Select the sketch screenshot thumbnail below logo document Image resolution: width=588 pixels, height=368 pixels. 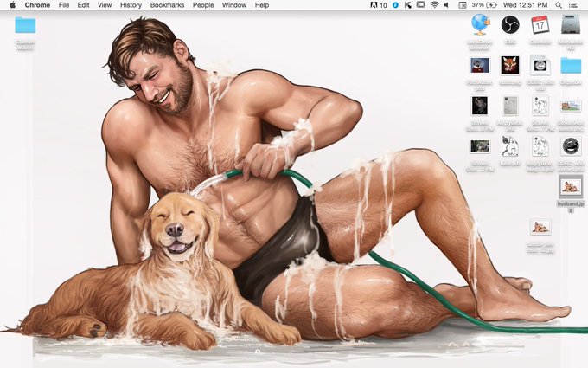click(540, 106)
